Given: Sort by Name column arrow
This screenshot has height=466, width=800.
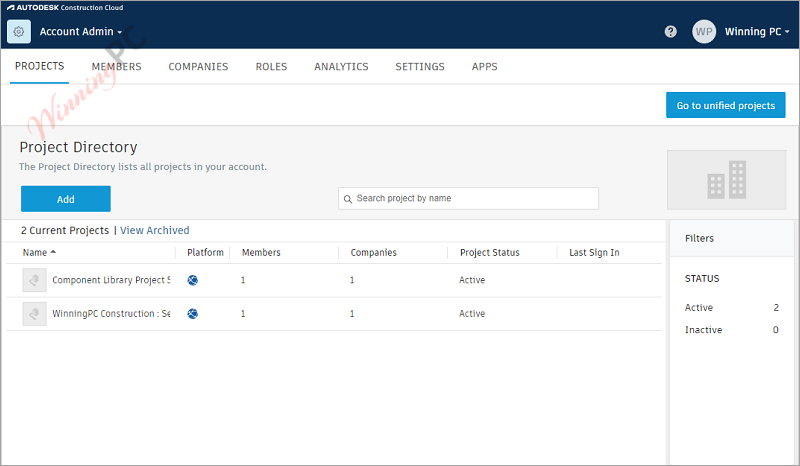Looking at the screenshot, I should (x=53, y=252).
